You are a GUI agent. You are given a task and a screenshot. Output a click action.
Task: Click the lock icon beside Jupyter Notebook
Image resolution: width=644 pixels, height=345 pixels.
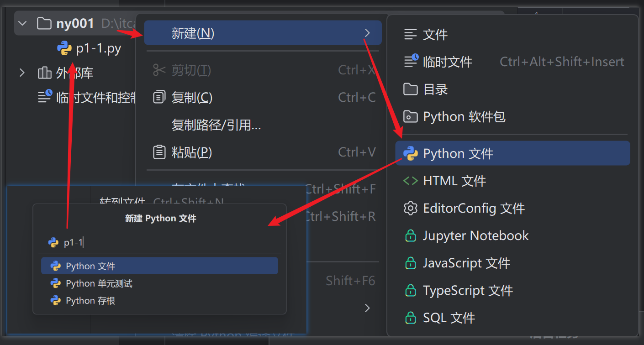coord(411,236)
